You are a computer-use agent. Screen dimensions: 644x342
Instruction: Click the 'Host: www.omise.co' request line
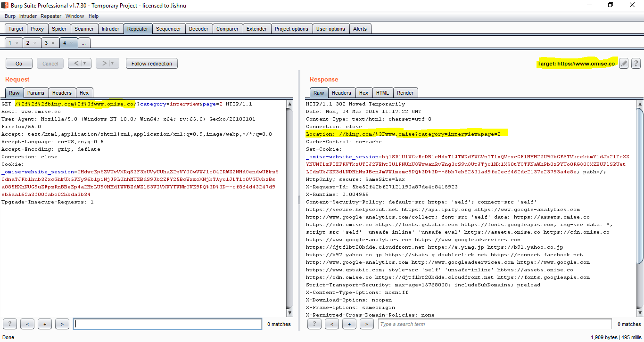pyautogui.click(x=31, y=112)
